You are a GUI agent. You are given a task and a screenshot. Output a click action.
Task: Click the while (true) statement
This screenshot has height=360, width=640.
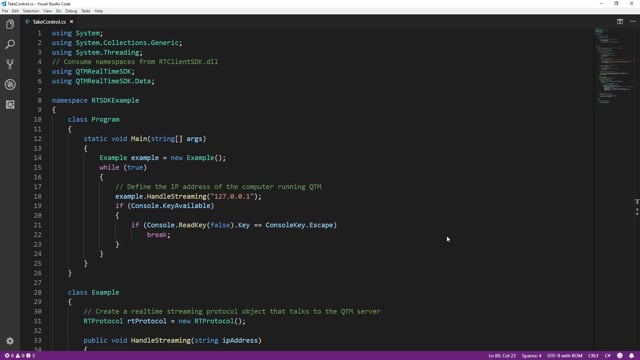point(123,167)
